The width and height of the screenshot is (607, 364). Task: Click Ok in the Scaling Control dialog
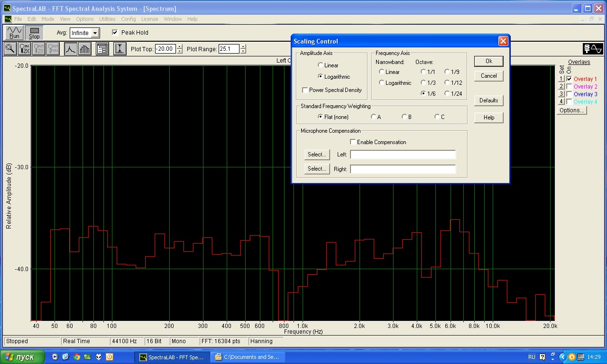tap(488, 61)
